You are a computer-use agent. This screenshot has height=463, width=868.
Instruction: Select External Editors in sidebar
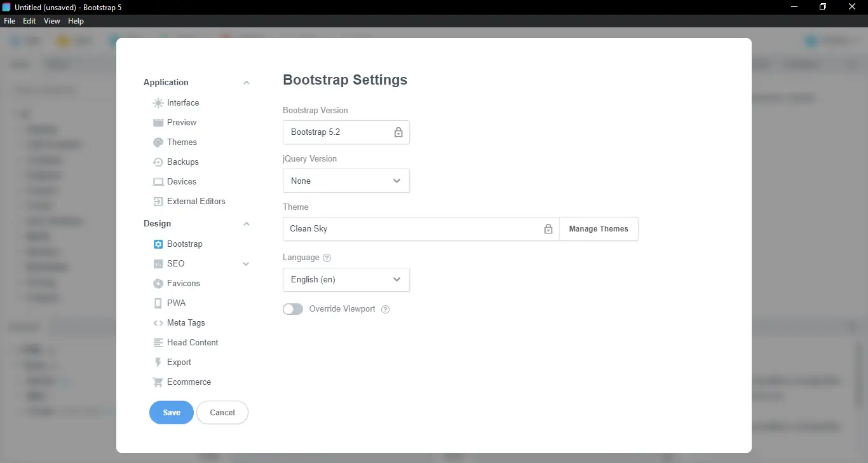pyautogui.click(x=196, y=202)
